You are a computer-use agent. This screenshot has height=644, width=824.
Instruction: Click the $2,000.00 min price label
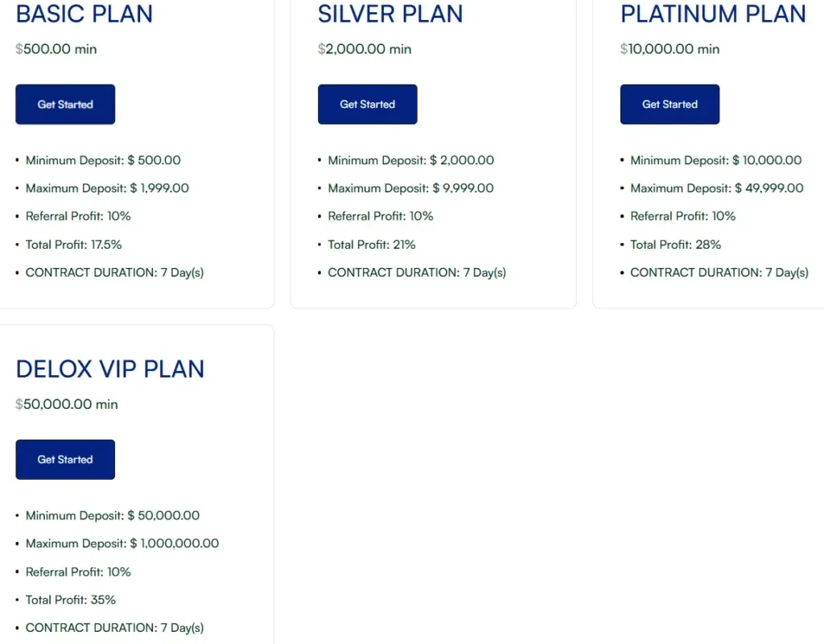365,48
